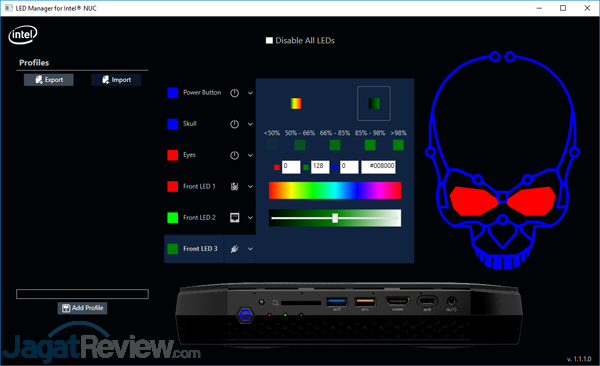Image resolution: width=600 pixels, height=366 pixels.
Task: Select the 66% - 85% level color swatch
Action: point(335,145)
